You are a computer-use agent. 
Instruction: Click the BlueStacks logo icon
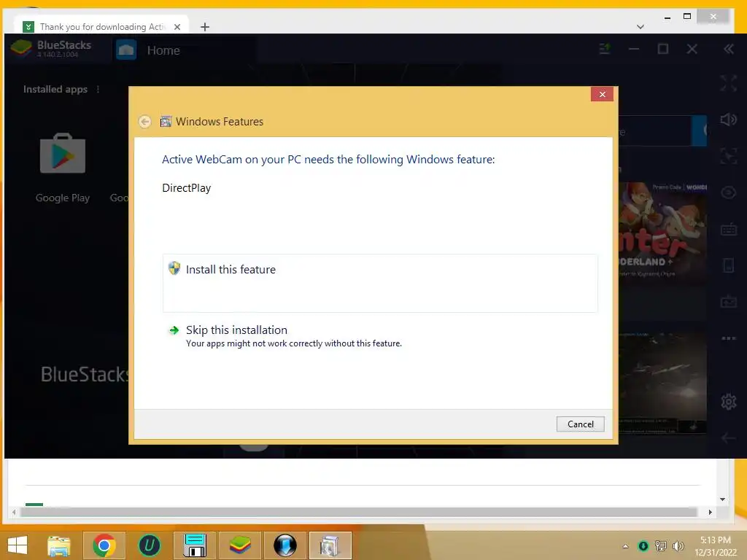tap(21, 48)
